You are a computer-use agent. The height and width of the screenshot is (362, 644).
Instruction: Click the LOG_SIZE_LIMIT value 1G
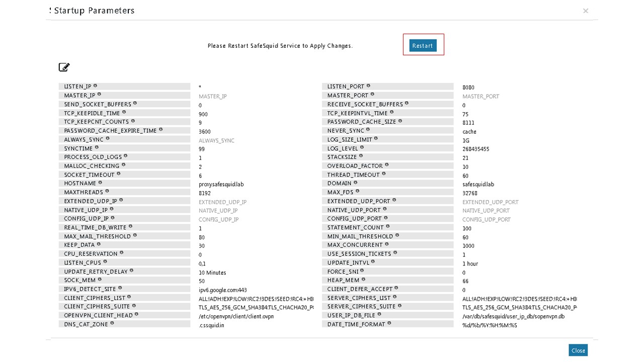(466, 140)
